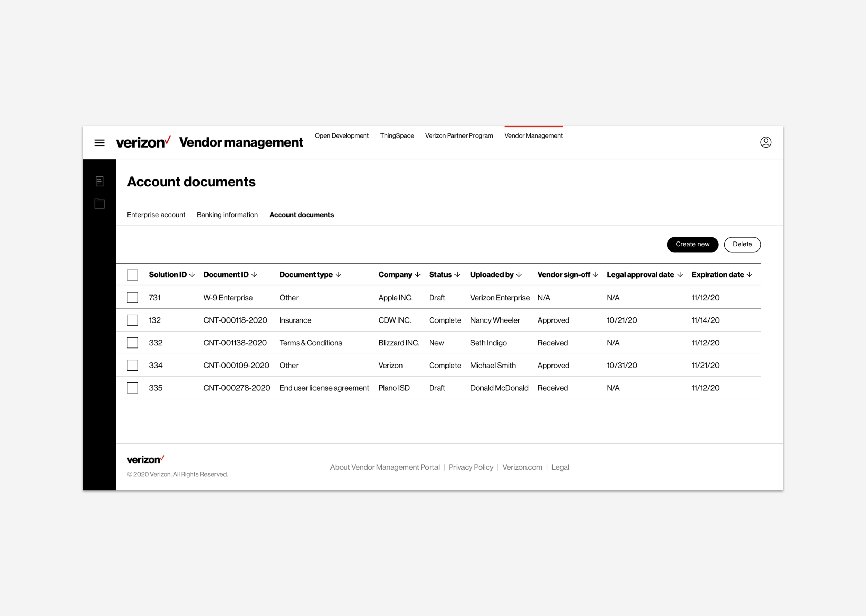This screenshot has width=866, height=616.
Task: Select the Account documents tab
Action: 301,215
